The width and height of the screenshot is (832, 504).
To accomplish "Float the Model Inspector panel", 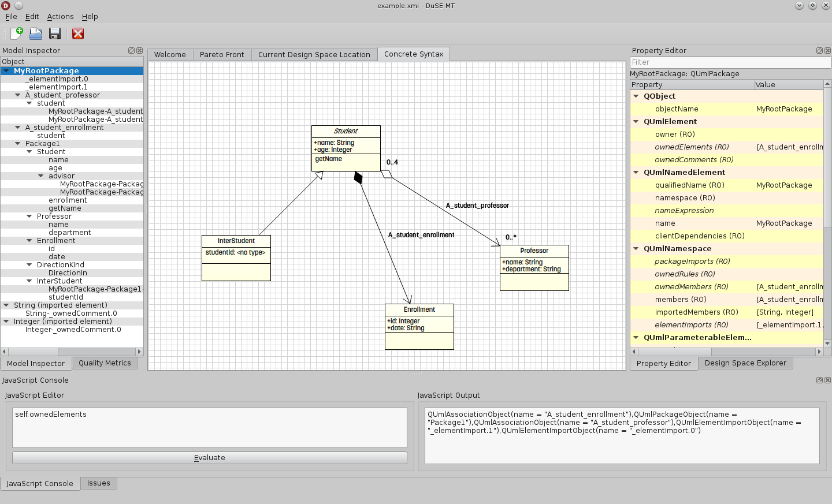I will coord(131,51).
